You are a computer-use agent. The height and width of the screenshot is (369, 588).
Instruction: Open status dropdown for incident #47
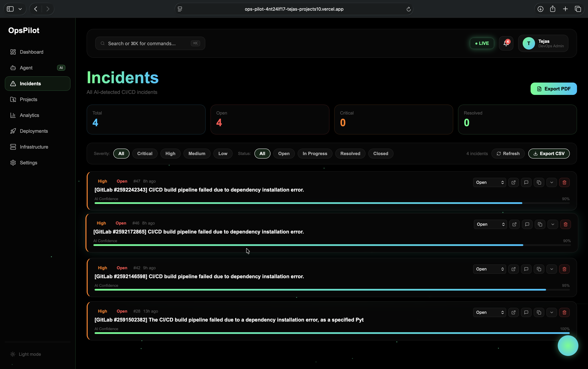pyautogui.click(x=489, y=182)
